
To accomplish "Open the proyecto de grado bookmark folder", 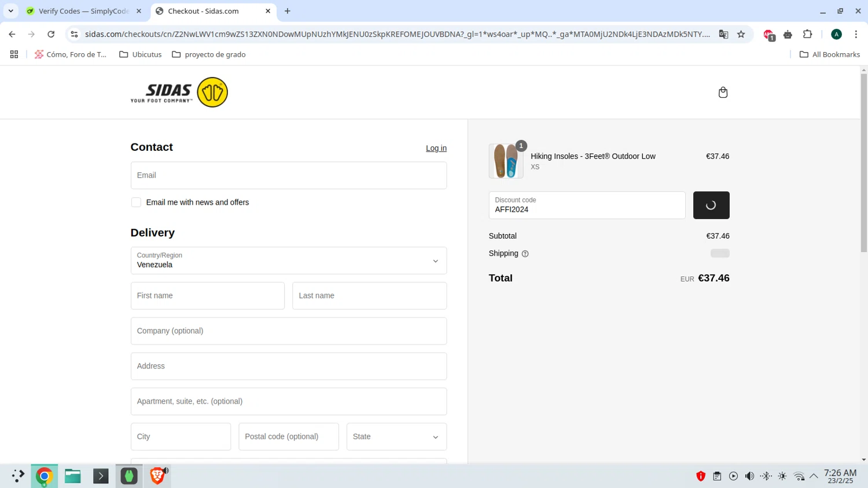I will (209, 54).
